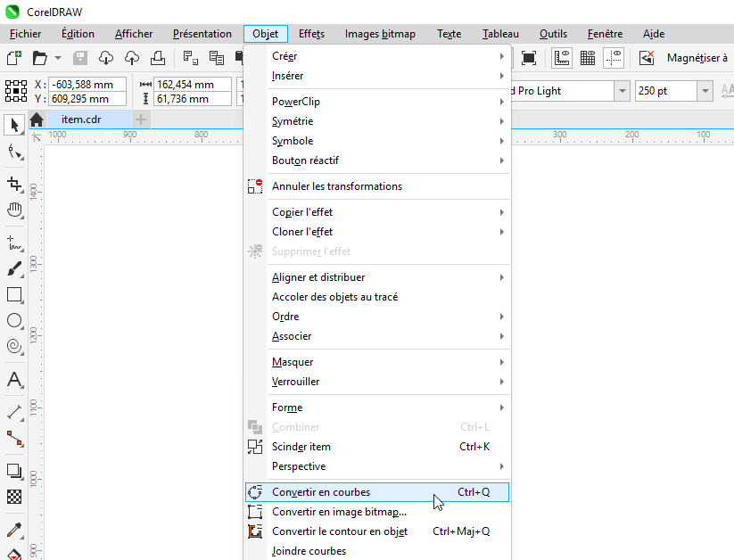
Task: Disable snapping with the snap-off icon
Action: pyautogui.click(x=644, y=58)
